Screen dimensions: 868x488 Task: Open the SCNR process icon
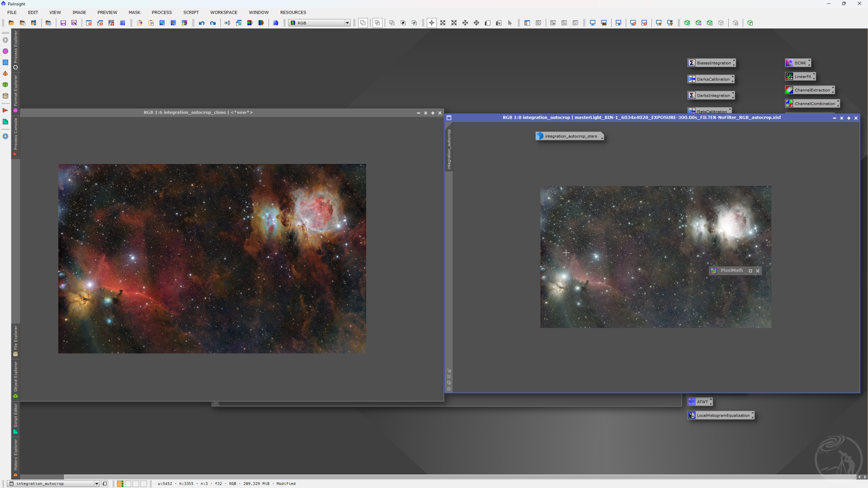(x=798, y=63)
